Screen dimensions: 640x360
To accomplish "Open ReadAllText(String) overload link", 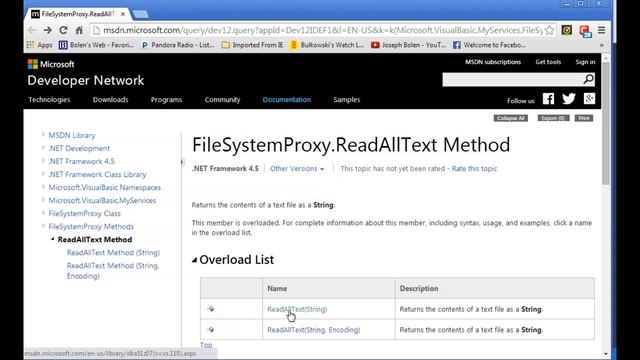I will pyautogui.click(x=297, y=309).
